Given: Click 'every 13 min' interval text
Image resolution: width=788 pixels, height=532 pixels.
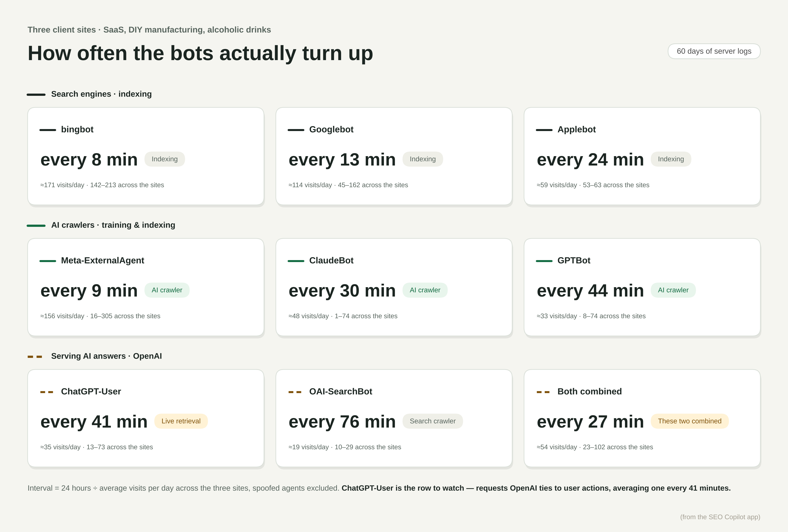Looking at the screenshot, I should pos(342,159).
